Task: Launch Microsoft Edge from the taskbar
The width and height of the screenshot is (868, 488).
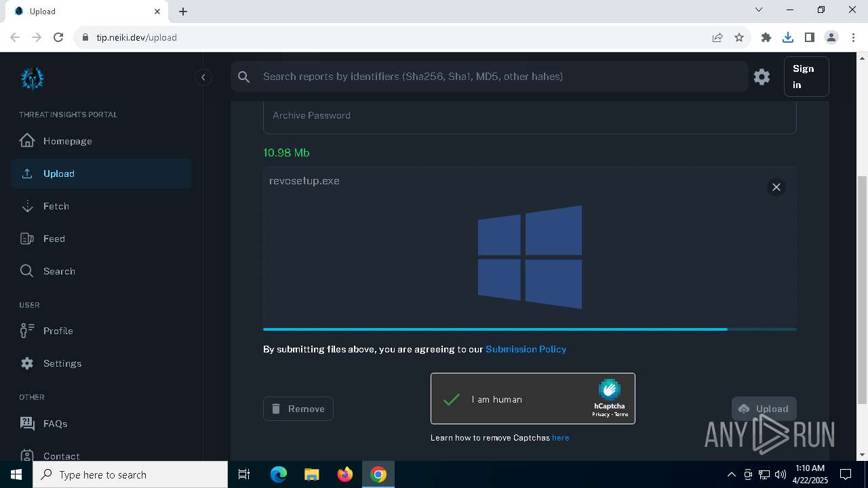Action: [x=279, y=474]
